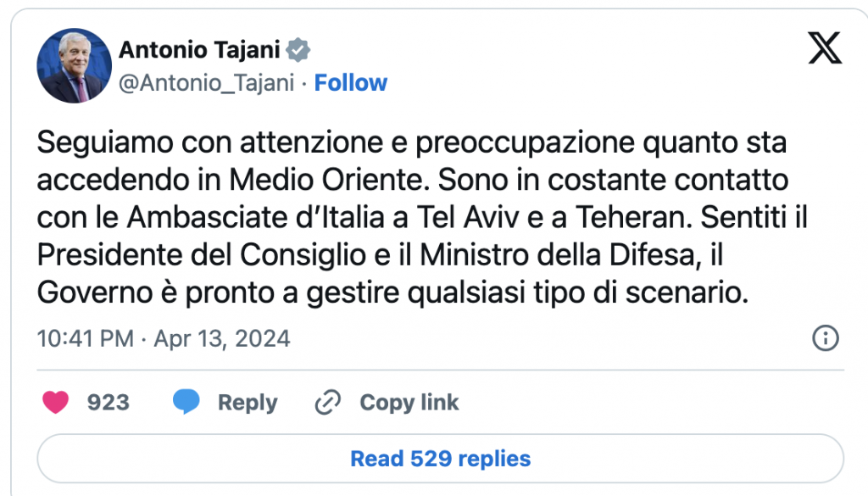This screenshot has width=868, height=496.
Task: Select the Copy link text
Action: coord(409,402)
